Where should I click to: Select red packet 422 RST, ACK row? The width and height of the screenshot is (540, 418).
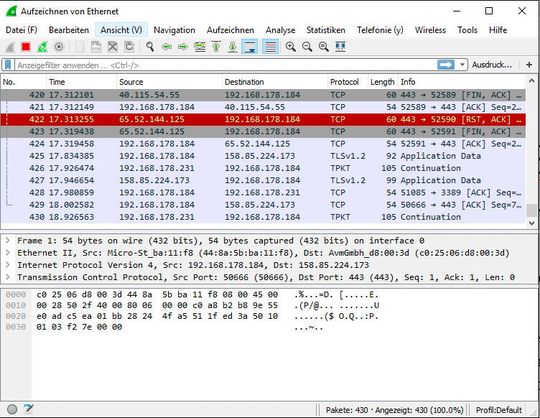click(x=263, y=119)
